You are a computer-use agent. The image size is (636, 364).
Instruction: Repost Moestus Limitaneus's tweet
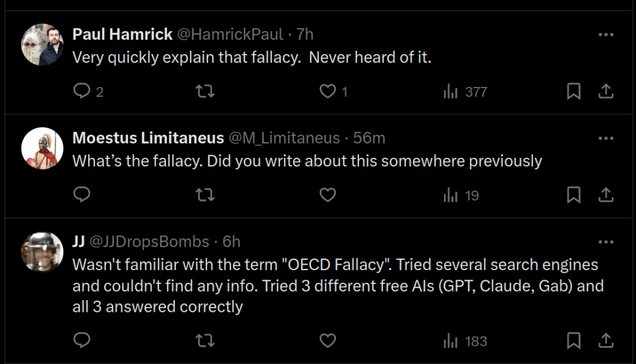(x=205, y=196)
